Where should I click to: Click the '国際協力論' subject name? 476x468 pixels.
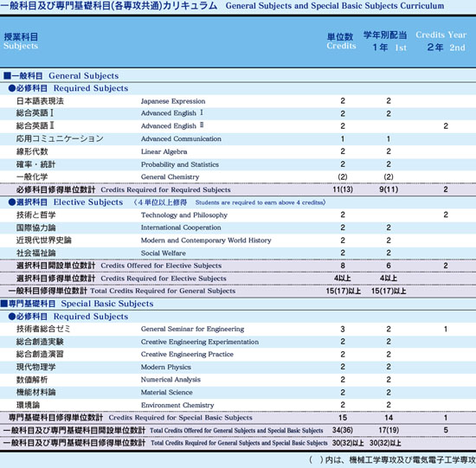(35, 228)
